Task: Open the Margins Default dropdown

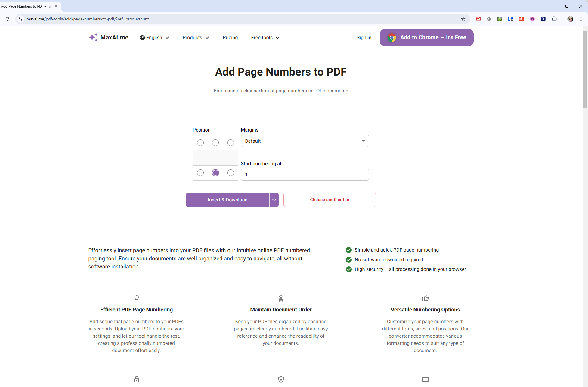Action: pos(305,141)
